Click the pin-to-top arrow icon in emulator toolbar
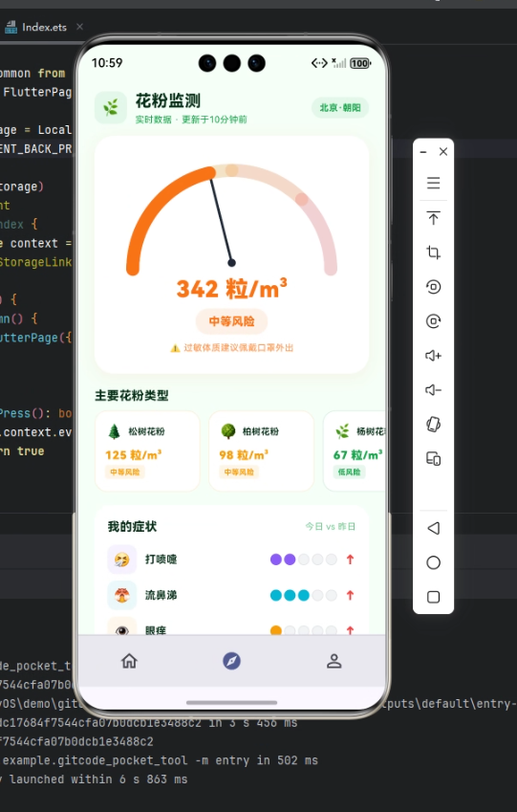 [x=433, y=217]
